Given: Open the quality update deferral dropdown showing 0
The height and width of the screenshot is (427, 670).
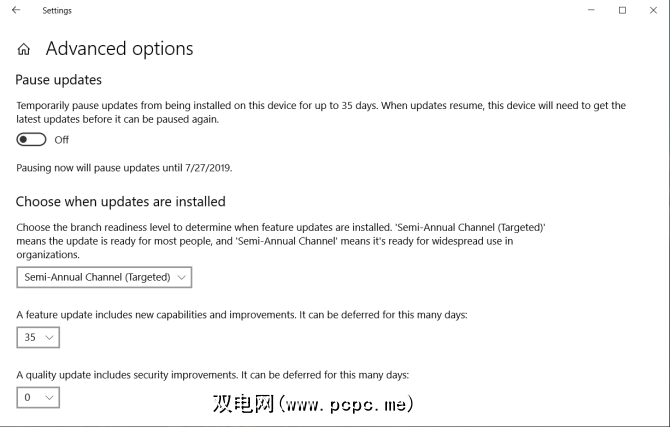Looking at the screenshot, I should click(x=38, y=398).
